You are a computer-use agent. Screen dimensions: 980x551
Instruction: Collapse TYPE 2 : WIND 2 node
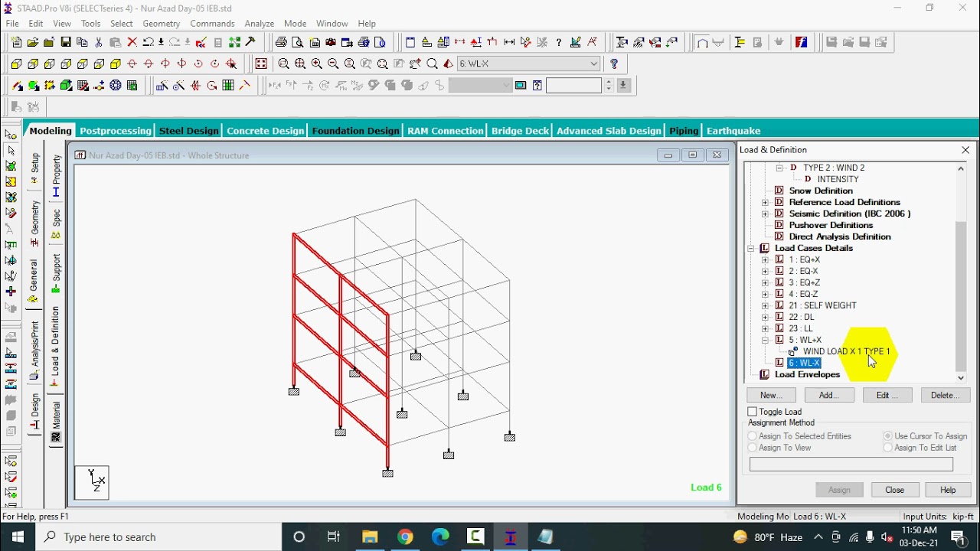point(779,168)
